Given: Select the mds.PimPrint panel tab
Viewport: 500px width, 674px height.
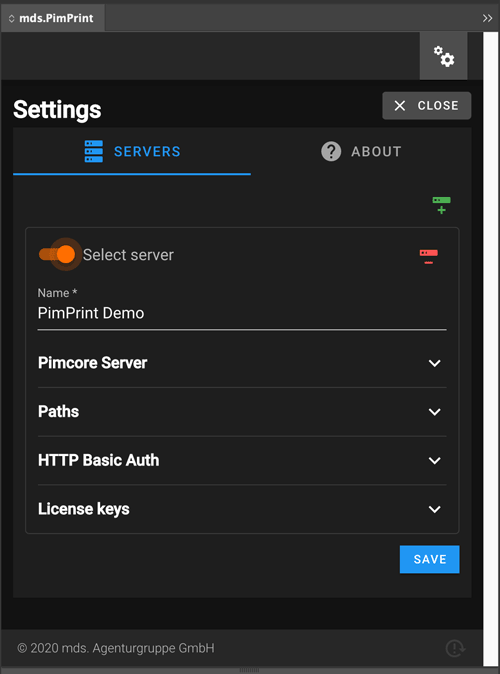Looking at the screenshot, I should click(x=52, y=18).
